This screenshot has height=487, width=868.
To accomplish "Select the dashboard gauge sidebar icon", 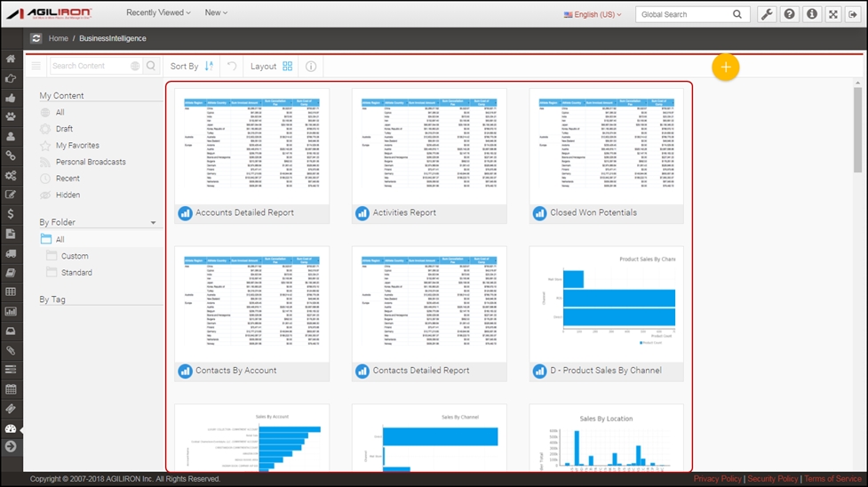I will 11,428.
